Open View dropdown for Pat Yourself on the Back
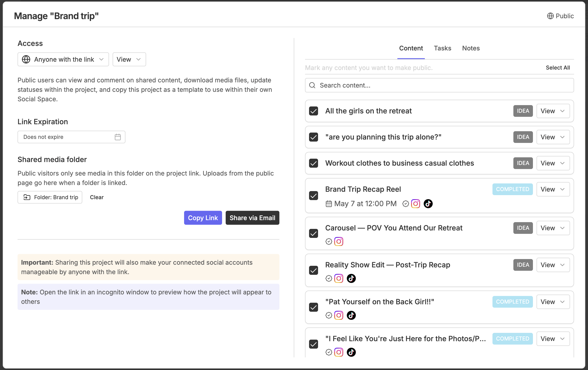The height and width of the screenshot is (370, 588). pos(553,302)
